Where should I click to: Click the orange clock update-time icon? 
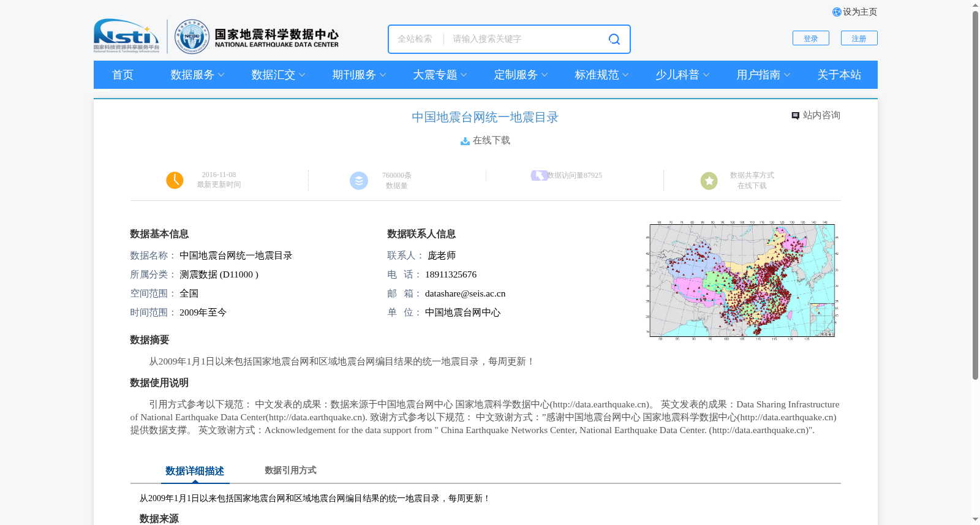pyautogui.click(x=175, y=180)
